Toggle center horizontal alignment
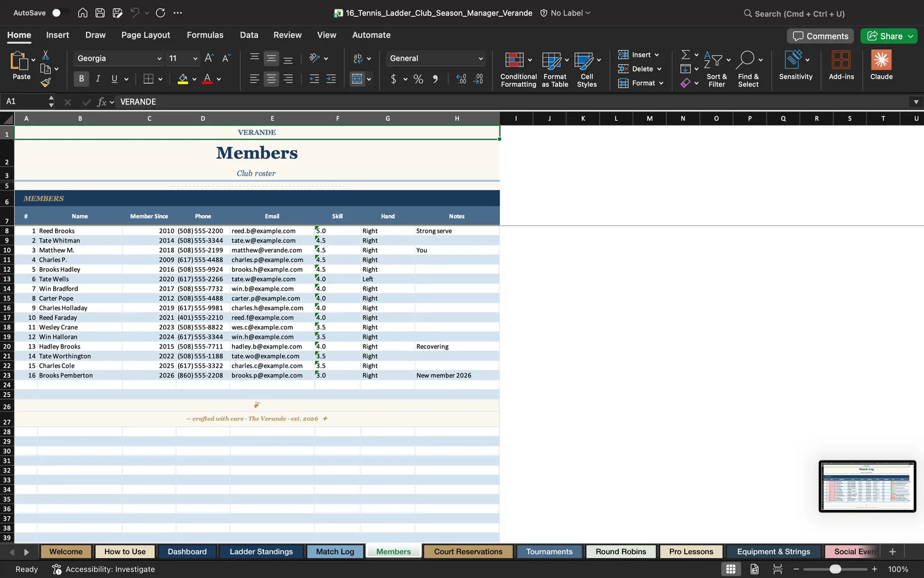 pyautogui.click(x=271, y=79)
